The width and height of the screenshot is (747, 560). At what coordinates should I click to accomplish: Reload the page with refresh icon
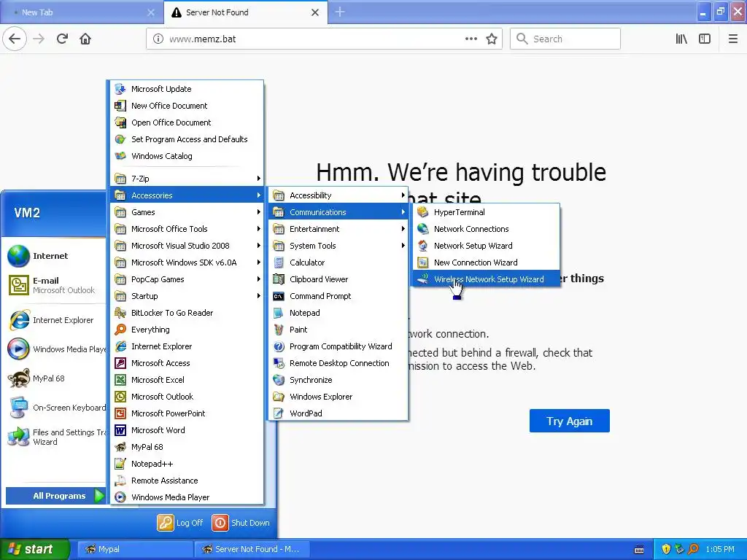click(x=63, y=39)
